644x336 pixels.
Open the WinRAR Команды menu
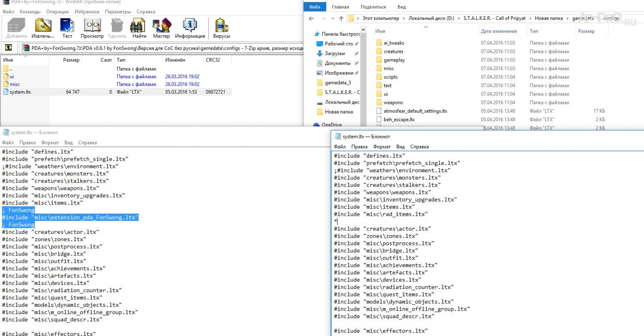point(30,12)
